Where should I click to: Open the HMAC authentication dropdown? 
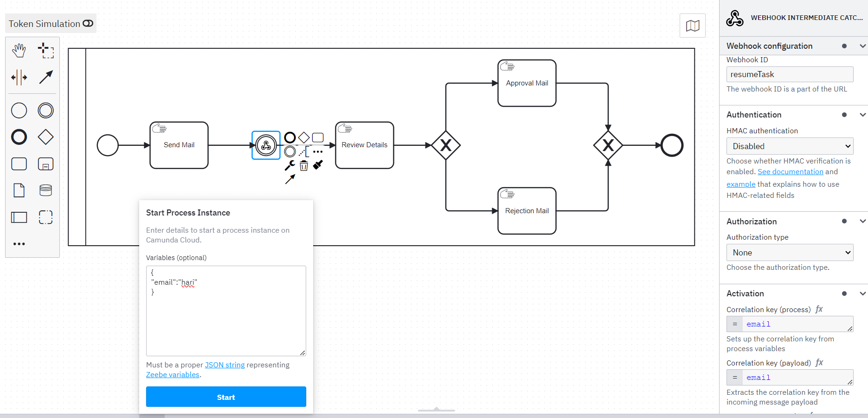[789, 146]
